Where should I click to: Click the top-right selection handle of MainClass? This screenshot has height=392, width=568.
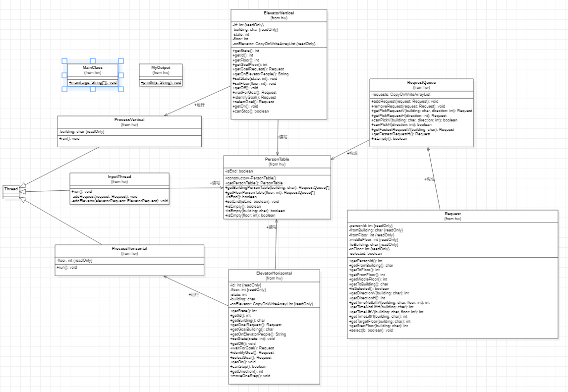click(x=121, y=61)
